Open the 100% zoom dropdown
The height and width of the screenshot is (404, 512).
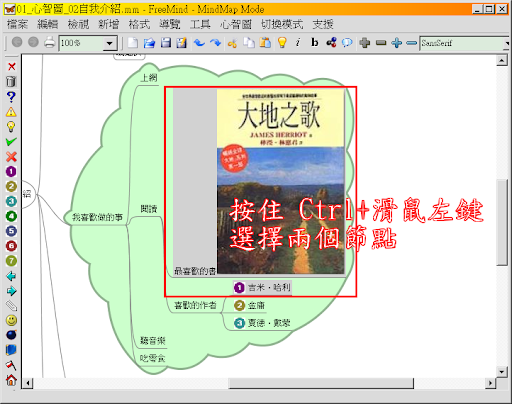(x=109, y=43)
